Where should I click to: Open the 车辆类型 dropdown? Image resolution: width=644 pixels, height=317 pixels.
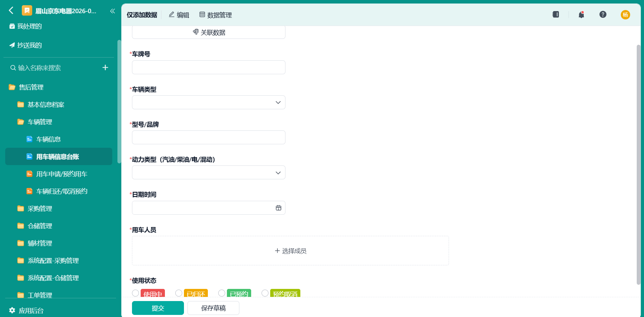pyautogui.click(x=209, y=102)
